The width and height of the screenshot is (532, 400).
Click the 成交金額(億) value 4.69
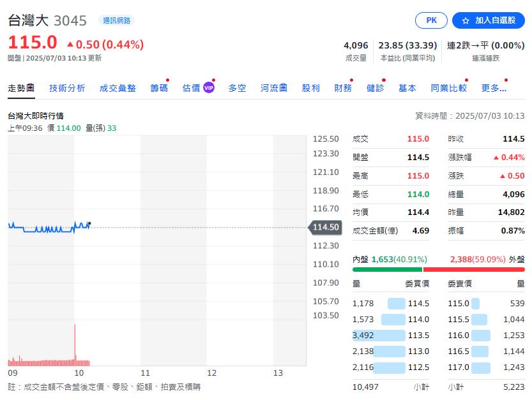click(x=421, y=230)
